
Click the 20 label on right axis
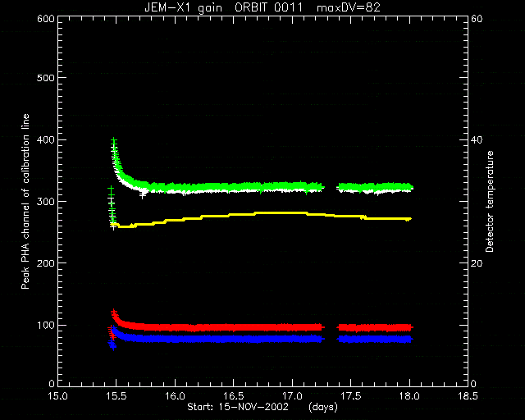(x=477, y=263)
